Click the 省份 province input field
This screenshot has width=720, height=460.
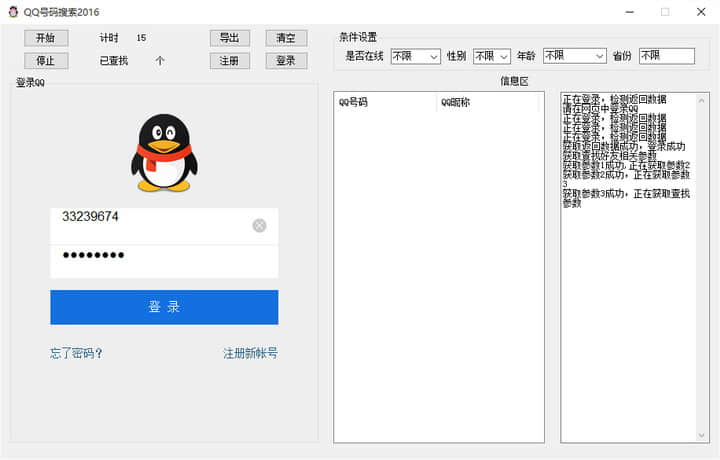(667, 56)
